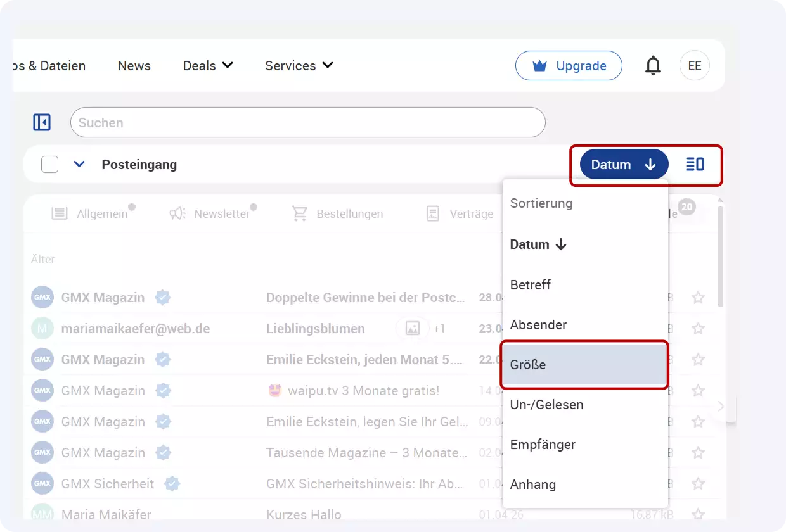Open the EE account profile
The image size is (786, 532).
[695, 65]
